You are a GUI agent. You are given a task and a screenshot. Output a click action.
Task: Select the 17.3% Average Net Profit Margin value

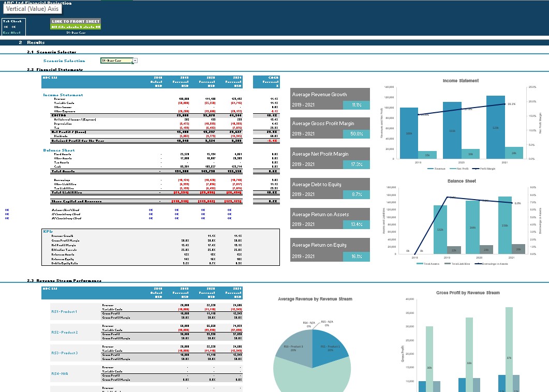[356, 164]
